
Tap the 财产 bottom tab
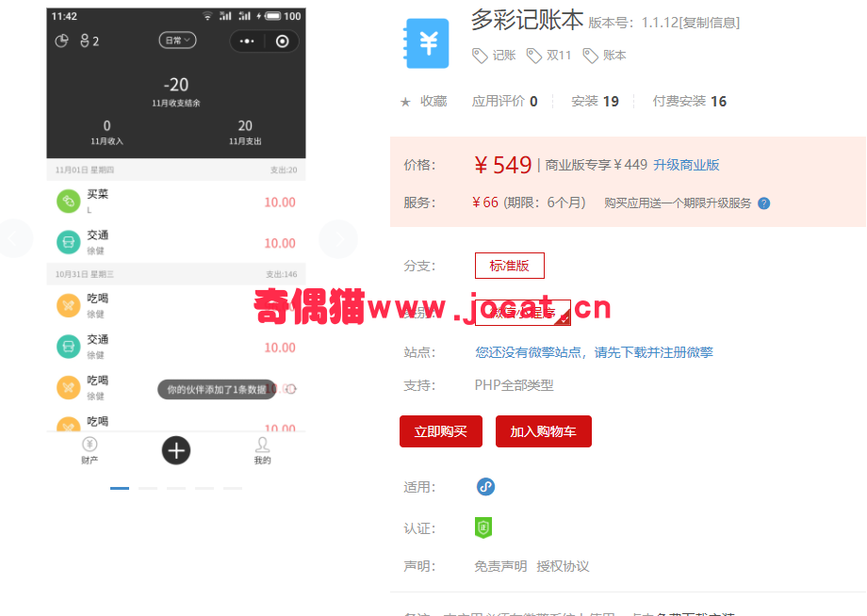pos(90,450)
